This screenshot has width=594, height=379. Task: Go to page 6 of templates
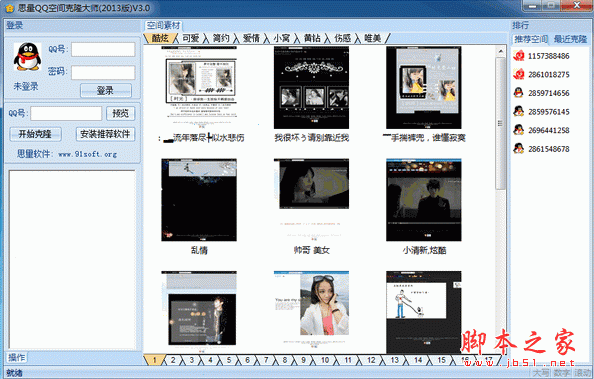(247, 360)
